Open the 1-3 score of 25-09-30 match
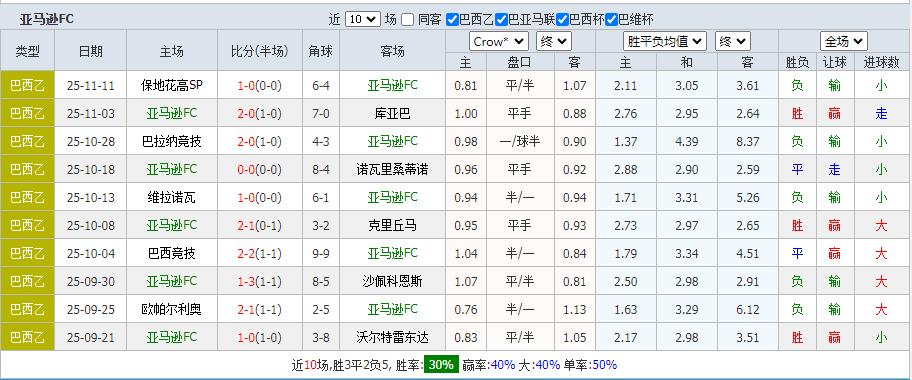The height and width of the screenshot is (380, 912). tap(247, 282)
